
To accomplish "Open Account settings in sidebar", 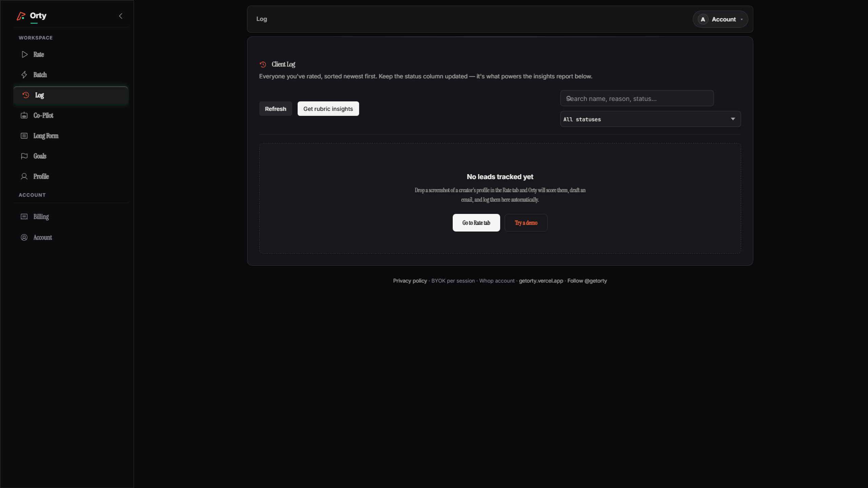I will 71,238.
